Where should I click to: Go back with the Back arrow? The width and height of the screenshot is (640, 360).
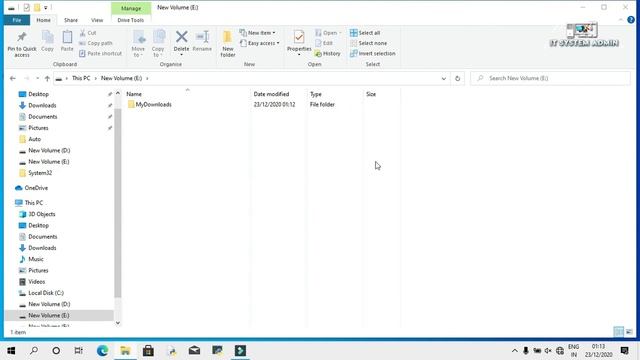13,78
